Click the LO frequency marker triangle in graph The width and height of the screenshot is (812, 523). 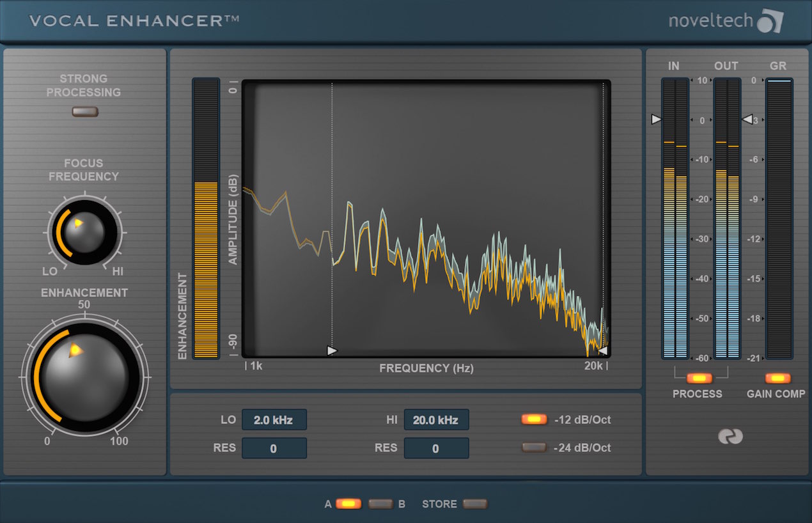point(332,350)
